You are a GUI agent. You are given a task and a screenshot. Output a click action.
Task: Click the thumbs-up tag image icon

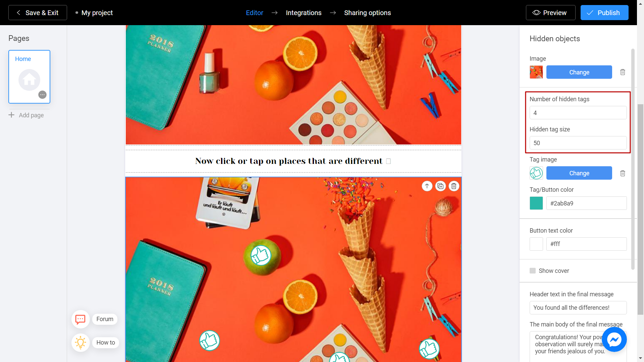537,173
